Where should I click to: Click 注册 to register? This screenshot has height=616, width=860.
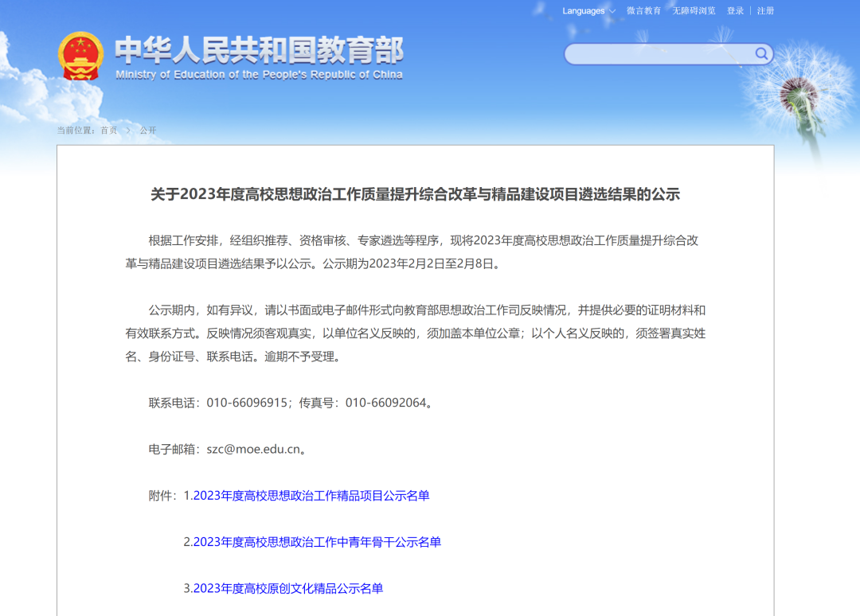[765, 11]
